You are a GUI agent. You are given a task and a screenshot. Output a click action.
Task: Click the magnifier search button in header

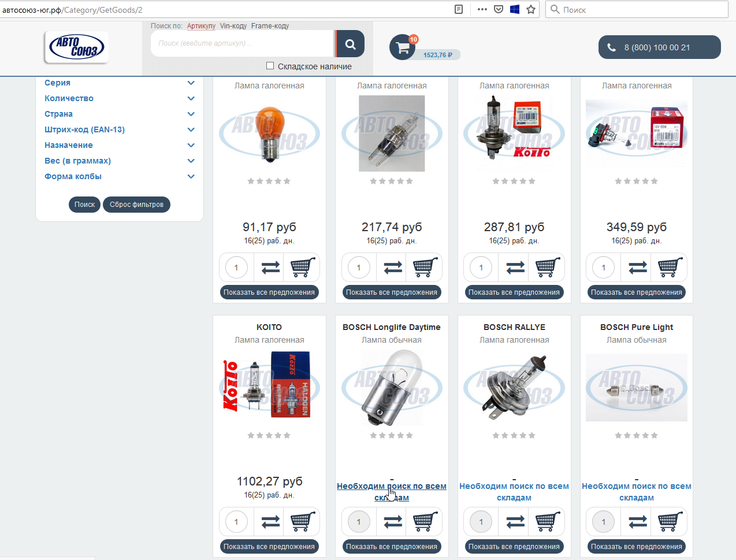(x=350, y=44)
